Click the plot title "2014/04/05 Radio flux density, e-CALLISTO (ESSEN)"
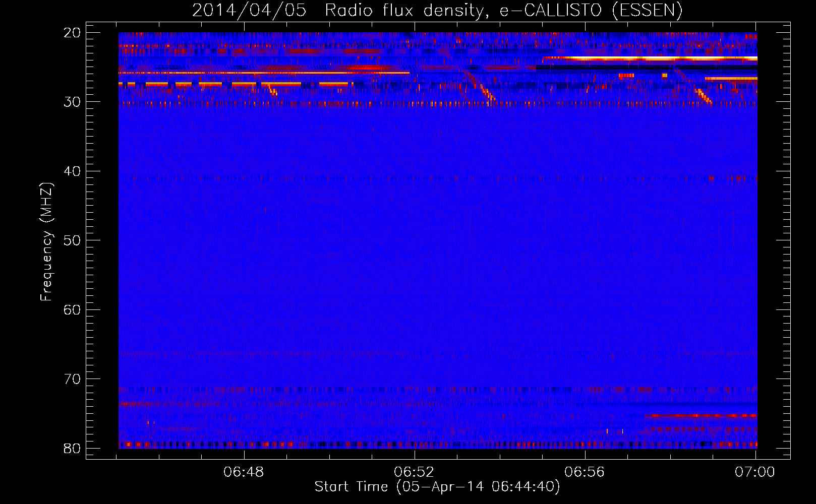The width and height of the screenshot is (816, 504). [437, 10]
